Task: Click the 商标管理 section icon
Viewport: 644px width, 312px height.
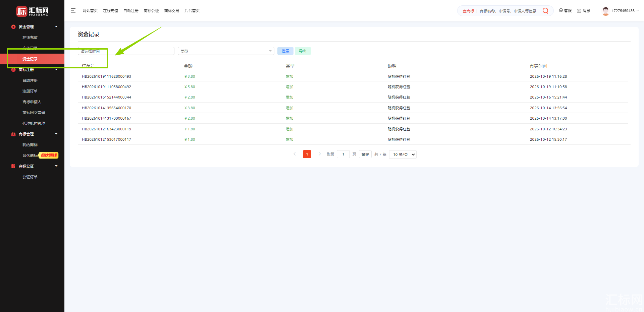Action: (13, 134)
